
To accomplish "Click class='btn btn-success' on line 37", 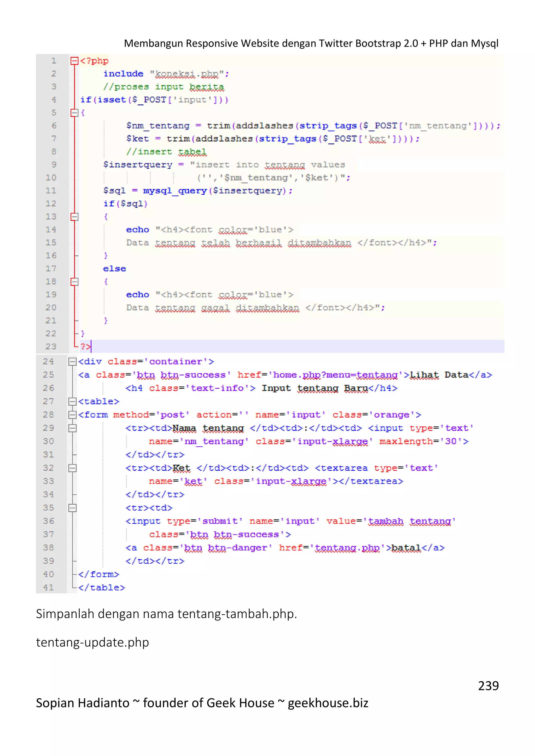I will pos(217,534).
